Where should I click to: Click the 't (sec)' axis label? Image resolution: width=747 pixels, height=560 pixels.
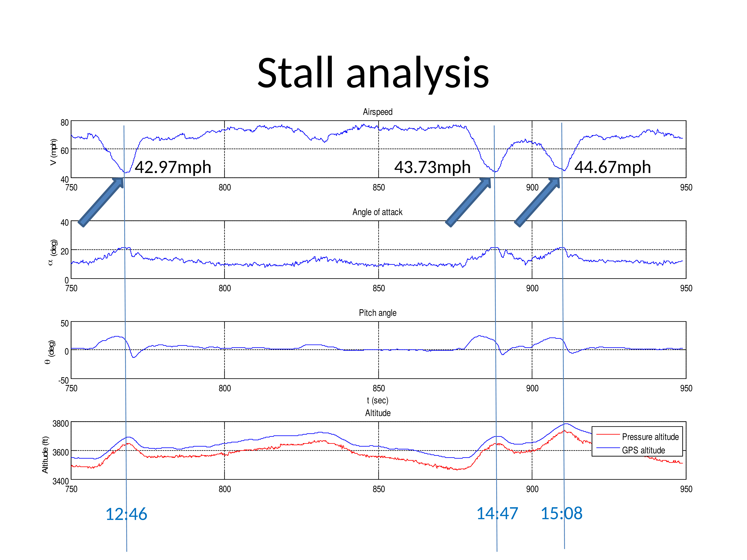(378, 401)
